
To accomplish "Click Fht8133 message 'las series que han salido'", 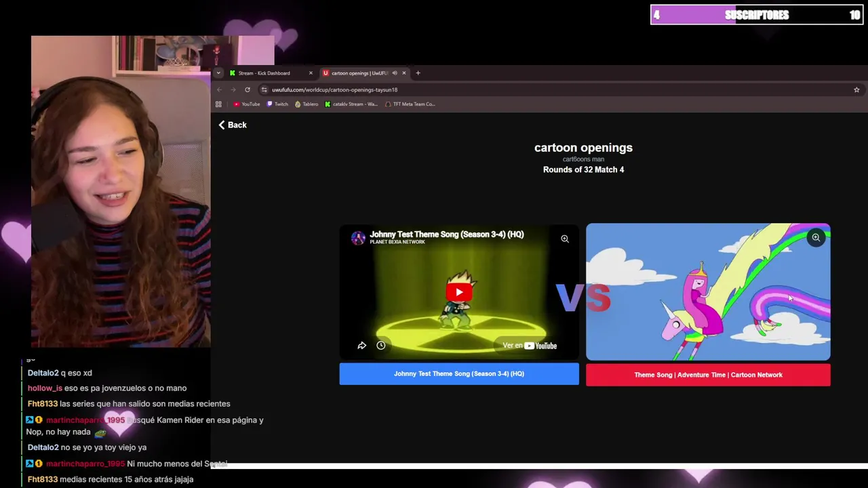I will tap(129, 404).
